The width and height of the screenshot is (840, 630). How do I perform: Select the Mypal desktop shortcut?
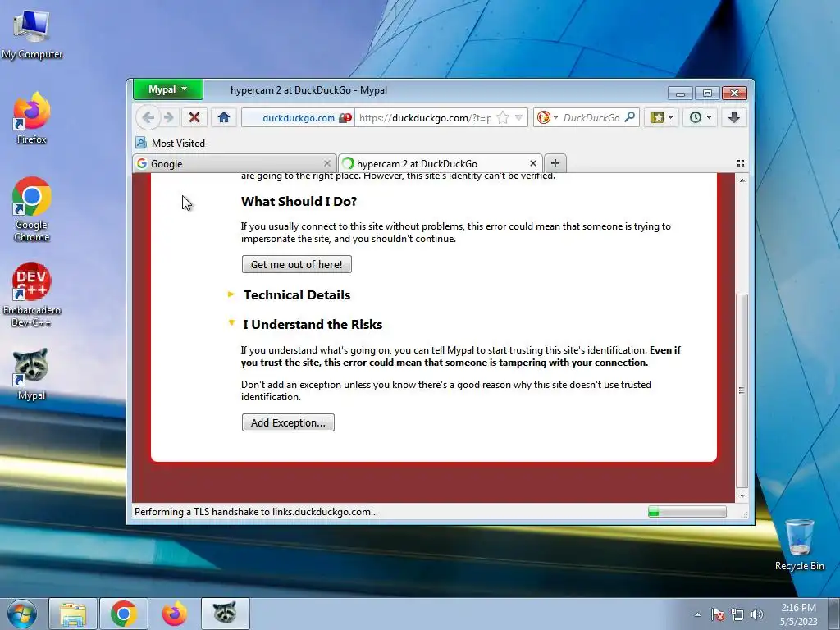coord(32,374)
